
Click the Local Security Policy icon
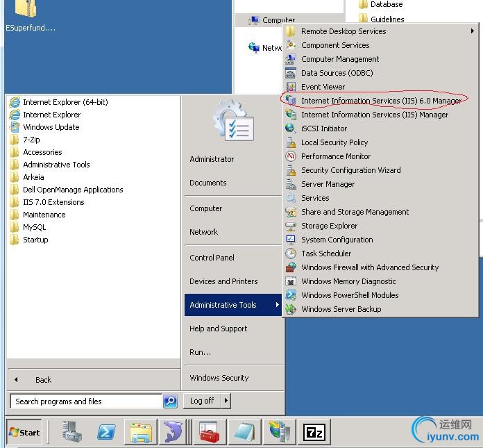click(x=291, y=142)
